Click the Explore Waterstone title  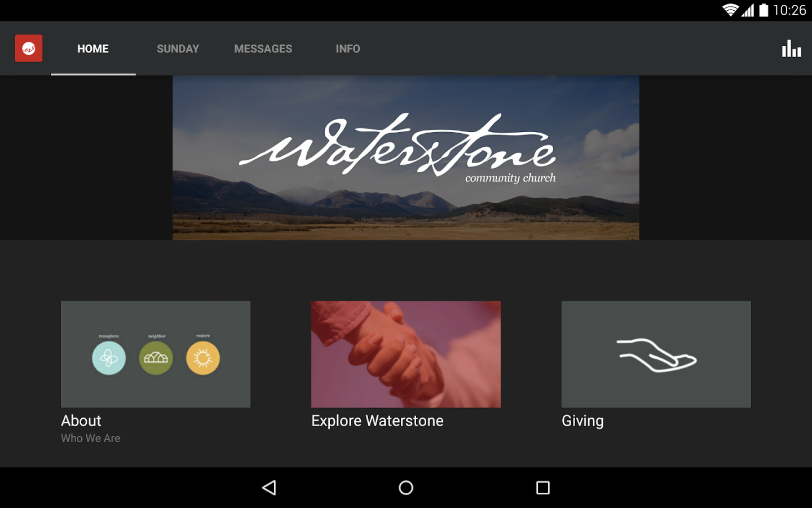click(x=377, y=421)
